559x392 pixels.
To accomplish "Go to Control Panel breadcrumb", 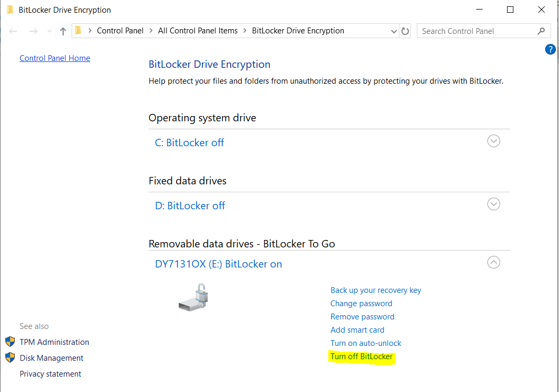I will tap(120, 31).
